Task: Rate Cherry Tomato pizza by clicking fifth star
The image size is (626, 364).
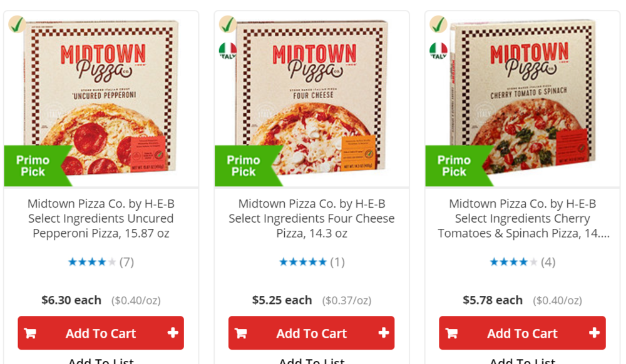Action: pos(532,261)
